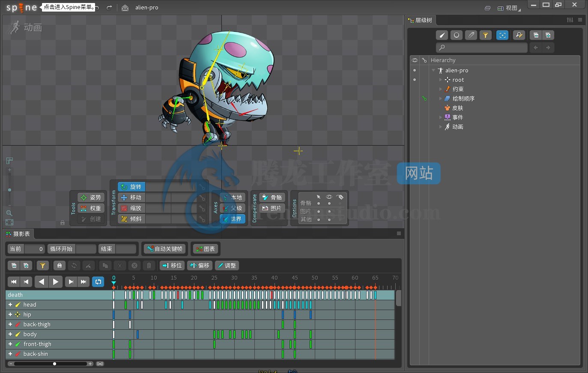
Task: Open the 摄影表 dopesheet tab
Action: point(18,234)
